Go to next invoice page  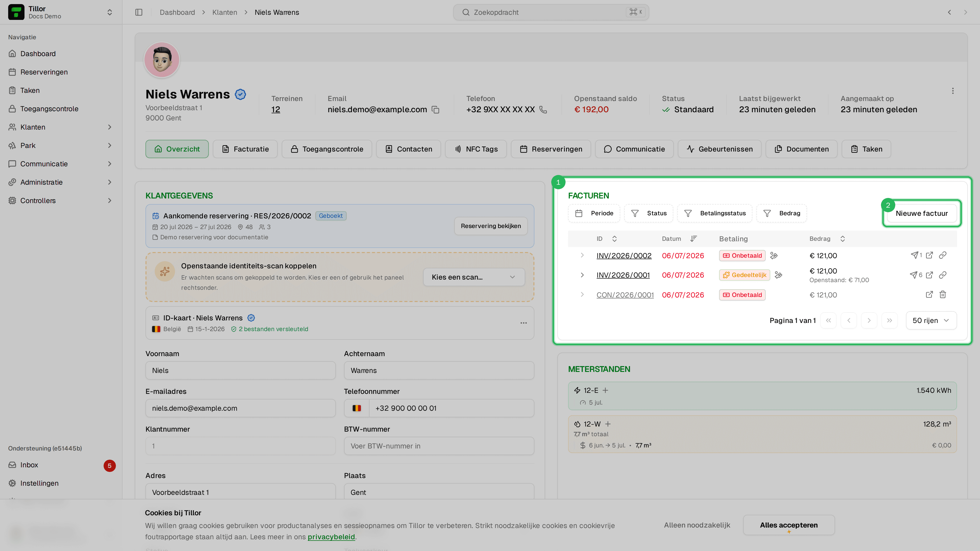click(x=869, y=321)
